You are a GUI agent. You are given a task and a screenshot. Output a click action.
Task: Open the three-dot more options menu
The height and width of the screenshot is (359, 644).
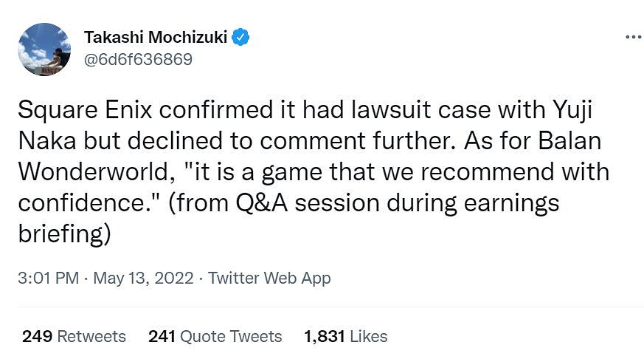[x=632, y=37]
